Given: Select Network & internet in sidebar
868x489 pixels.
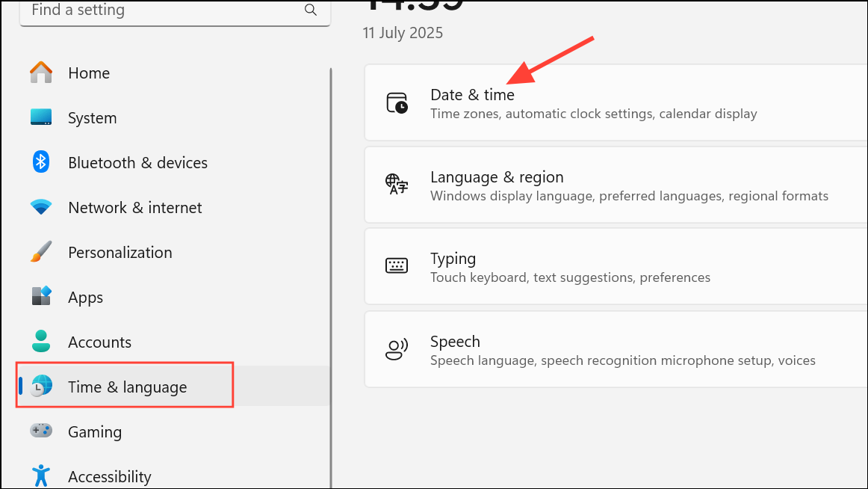Looking at the screenshot, I should pos(173,207).
